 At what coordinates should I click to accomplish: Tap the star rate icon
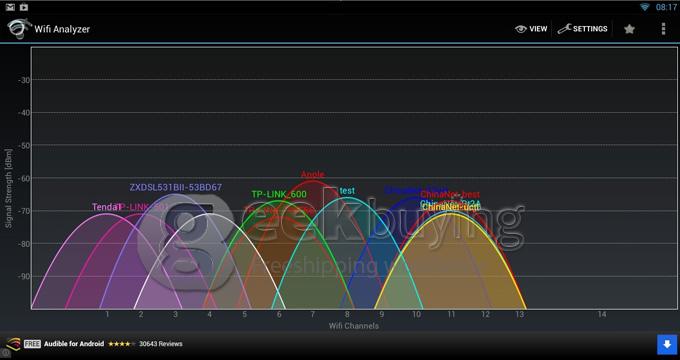(x=629, y=29)
